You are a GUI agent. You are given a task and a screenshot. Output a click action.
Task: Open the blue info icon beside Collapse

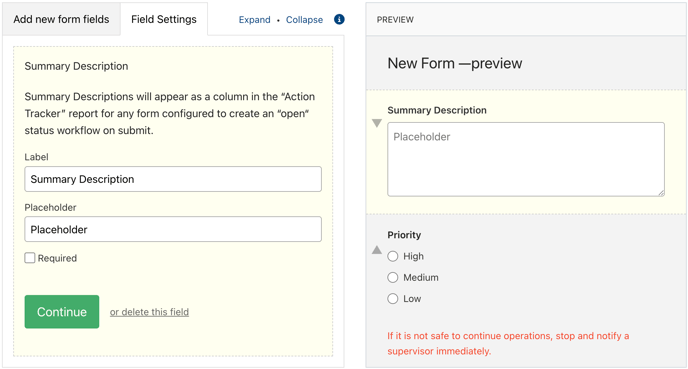point(339,19)
